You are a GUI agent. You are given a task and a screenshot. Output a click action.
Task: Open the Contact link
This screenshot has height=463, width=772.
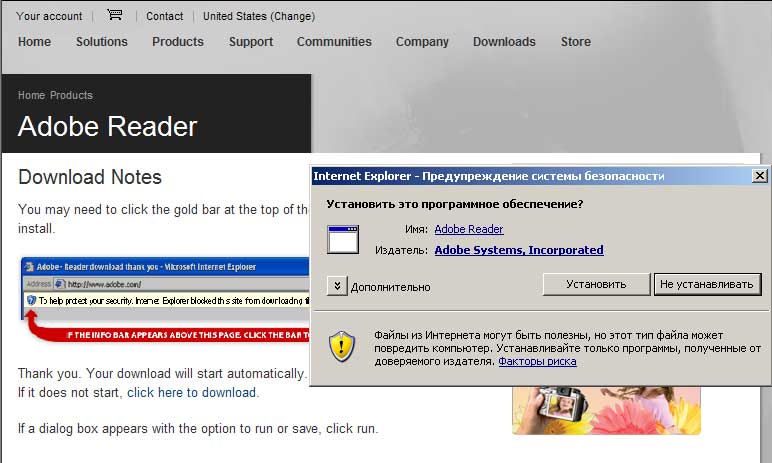[x=164, y=16]
